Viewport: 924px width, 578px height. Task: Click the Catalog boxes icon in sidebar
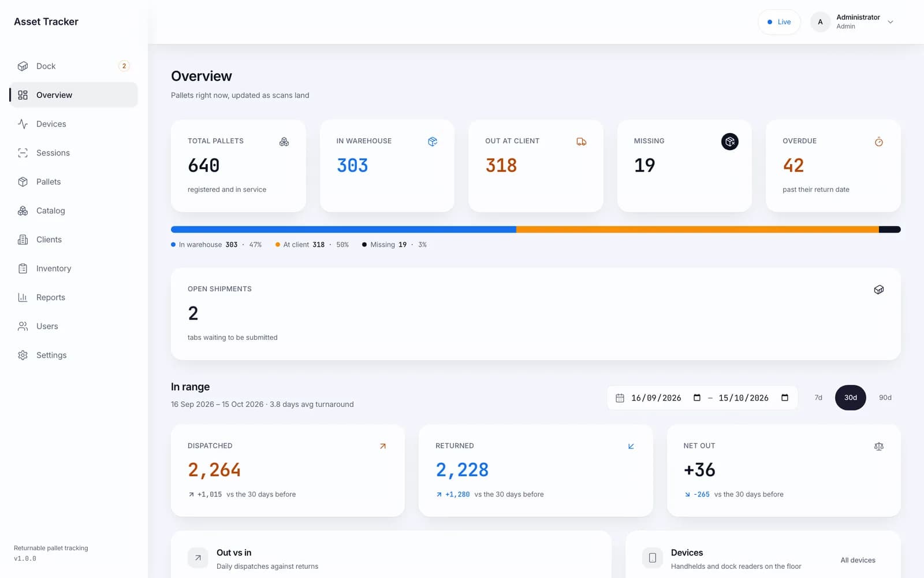pyautogui.click(x=23, y=210)
